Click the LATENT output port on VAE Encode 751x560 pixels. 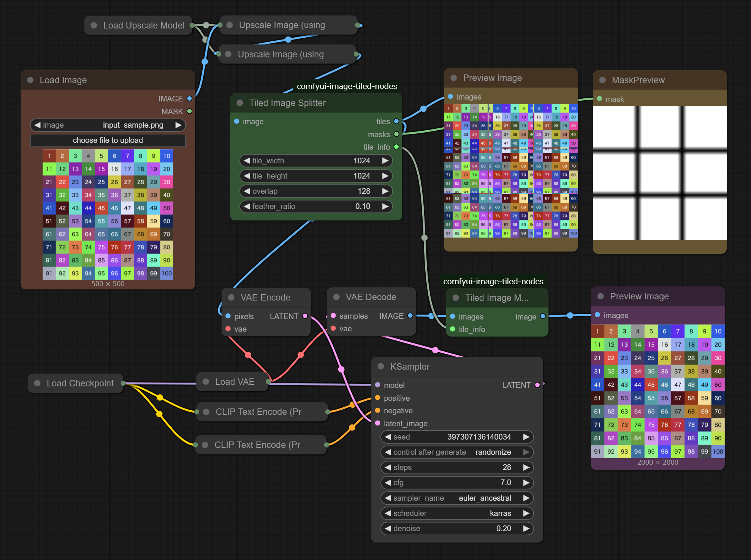pyautogui.click(x=305, y=316)
